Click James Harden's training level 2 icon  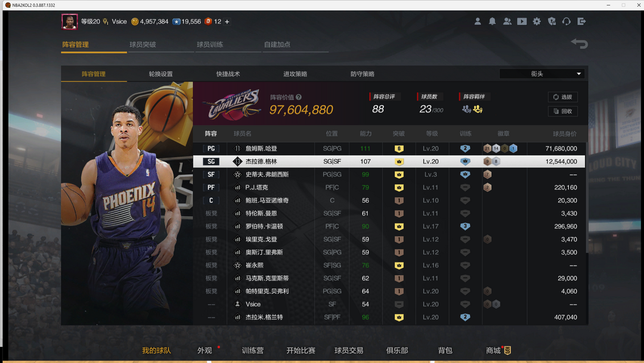pos(465,149)
